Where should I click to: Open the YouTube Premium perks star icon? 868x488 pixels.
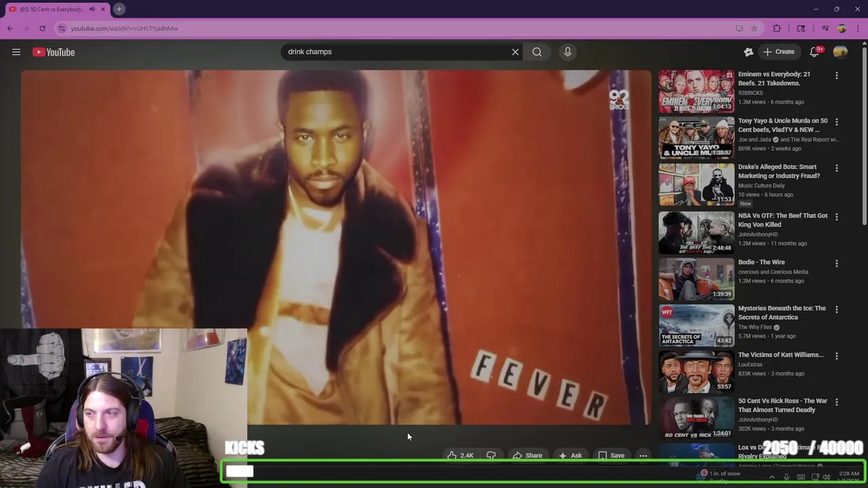pyautogui.click(x=749, y=52)
